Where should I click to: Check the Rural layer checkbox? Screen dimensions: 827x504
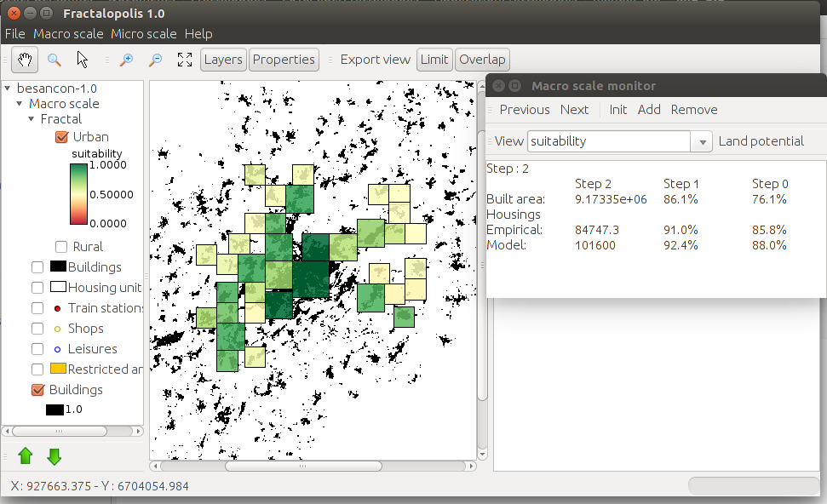(x=60, y=246)
